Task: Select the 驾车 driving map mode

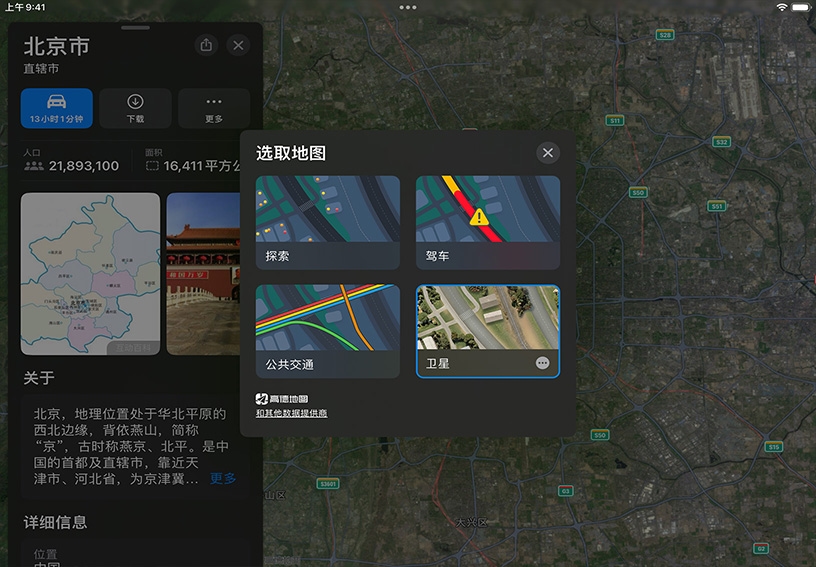Action: [x=488, y=222]
